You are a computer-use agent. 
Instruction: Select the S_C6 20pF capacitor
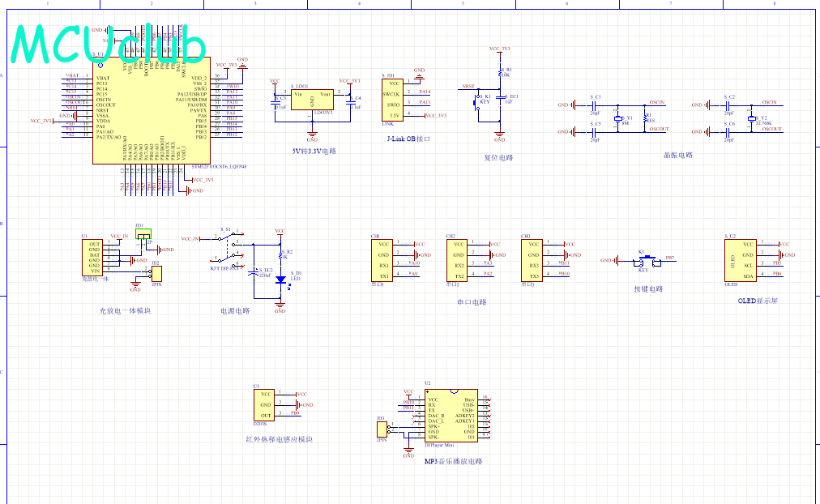tap(728, 132)
